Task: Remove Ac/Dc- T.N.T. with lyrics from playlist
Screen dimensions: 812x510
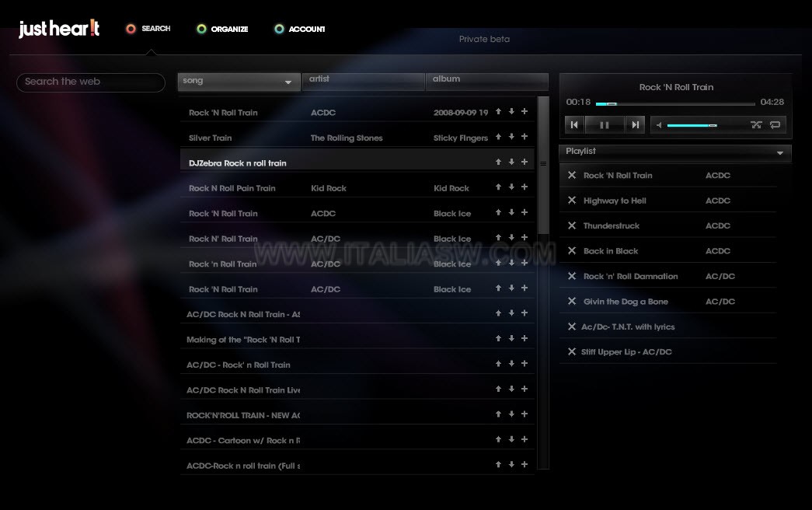Action: (x=572, y=327)
